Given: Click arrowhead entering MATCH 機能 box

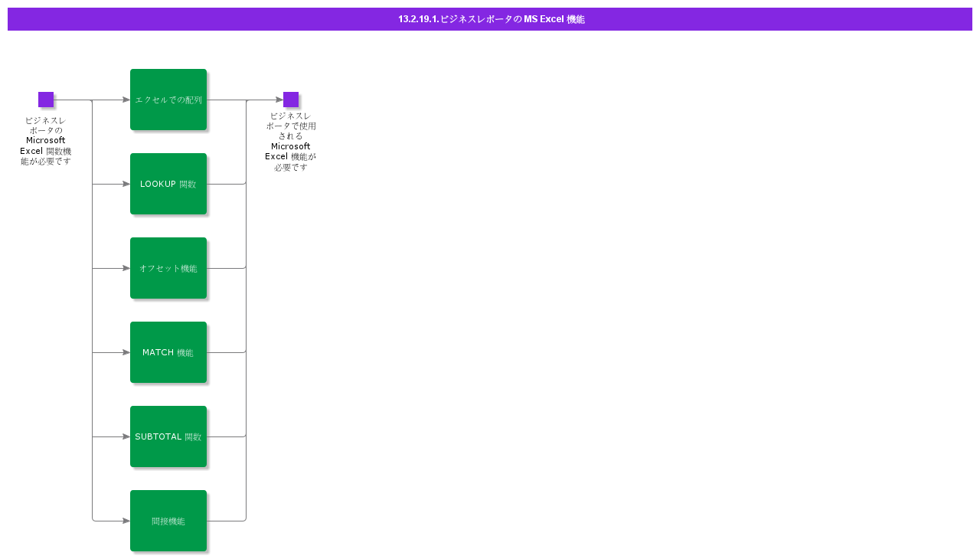Looking at the screenshot, I should [126, 352].
